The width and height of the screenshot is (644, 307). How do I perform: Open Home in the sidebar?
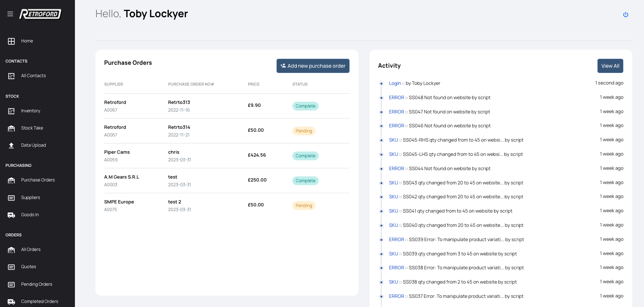pos(27,41)
